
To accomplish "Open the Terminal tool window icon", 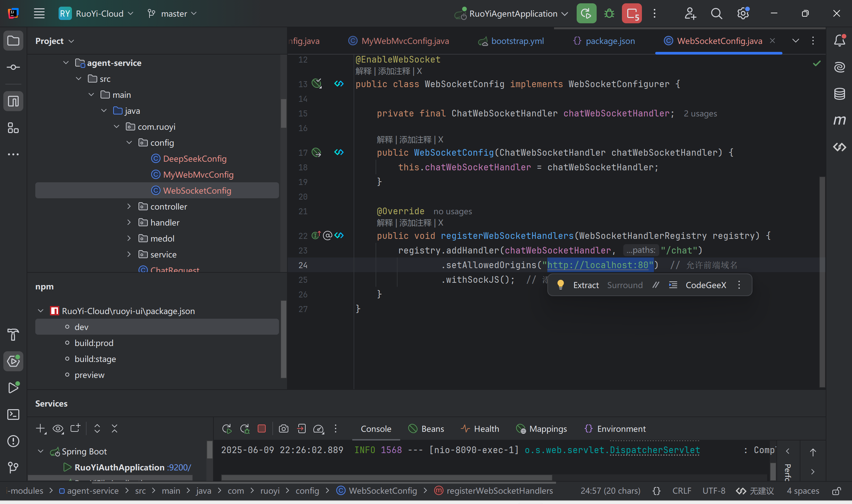I will 13,414.
